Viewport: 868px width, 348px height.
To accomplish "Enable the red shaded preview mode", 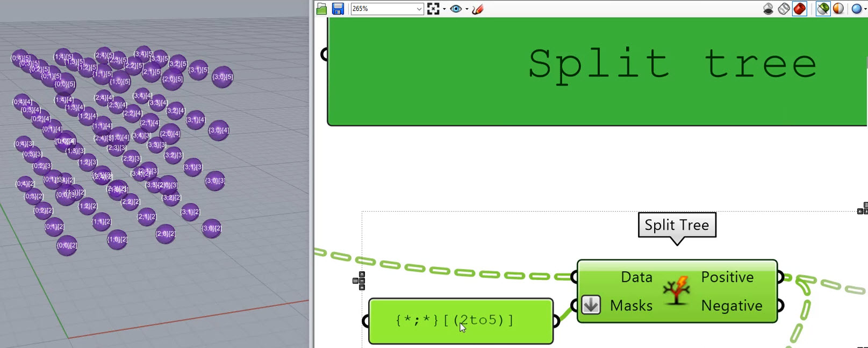I will 800,9.
